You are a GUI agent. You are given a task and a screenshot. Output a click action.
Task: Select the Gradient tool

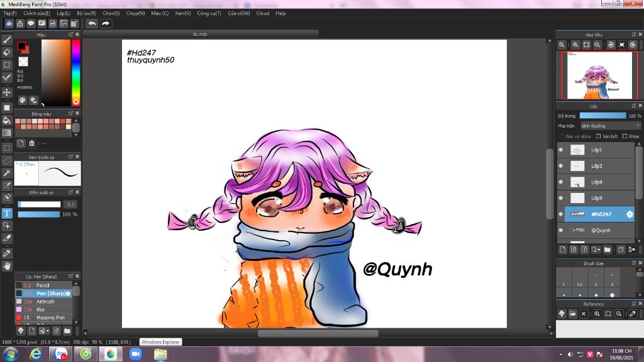pos(6,133)
